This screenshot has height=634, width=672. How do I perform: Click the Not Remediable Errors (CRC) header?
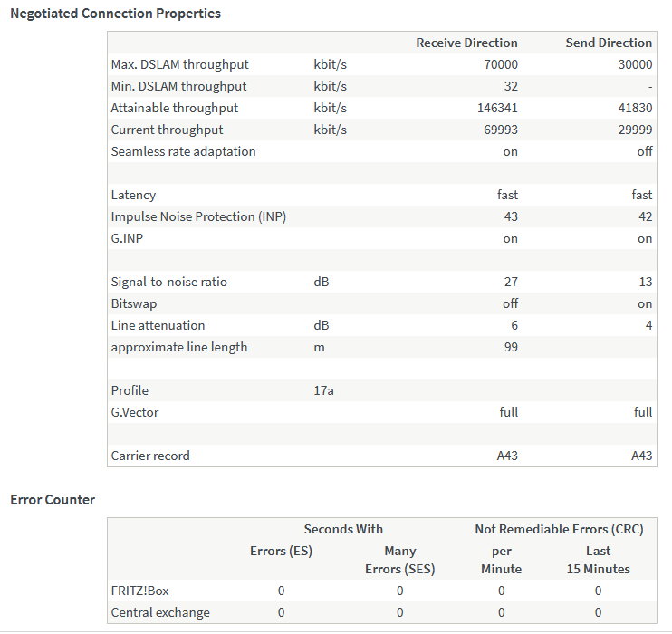[559, 529]
